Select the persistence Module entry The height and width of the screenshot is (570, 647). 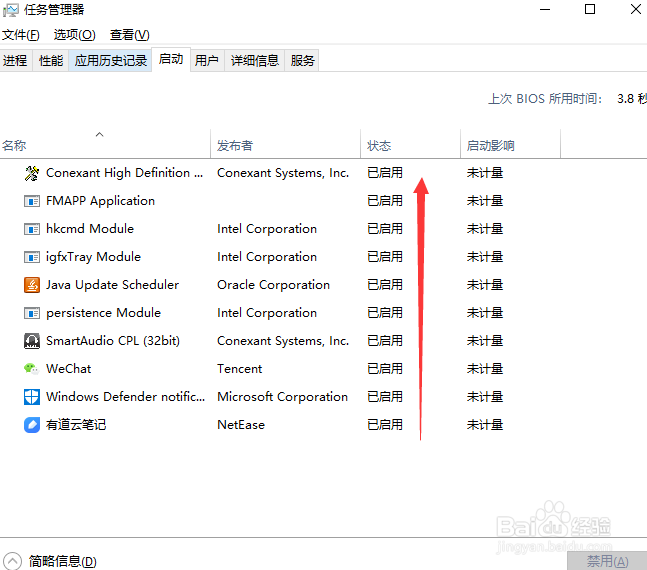[x=103, y=313]
